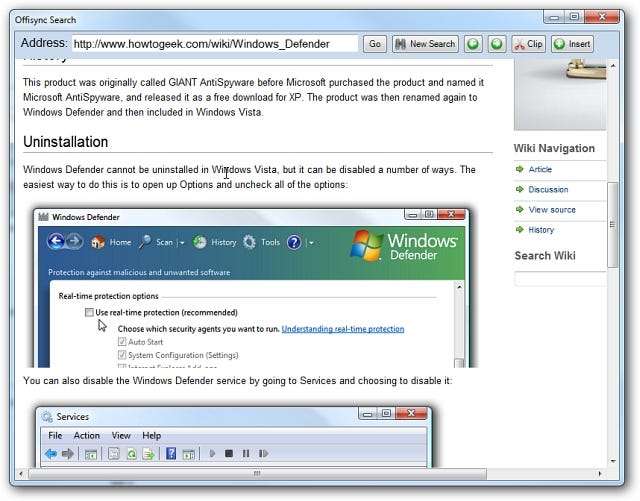
Task: Click the Home icon in Windows Defender
Action: [98, 243]
